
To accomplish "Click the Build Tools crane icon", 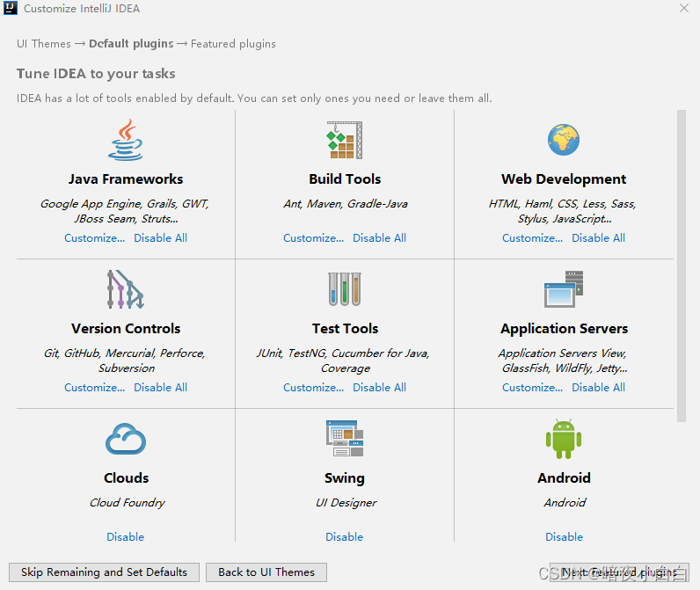I will pyautogui.click(x=345, y=140).
